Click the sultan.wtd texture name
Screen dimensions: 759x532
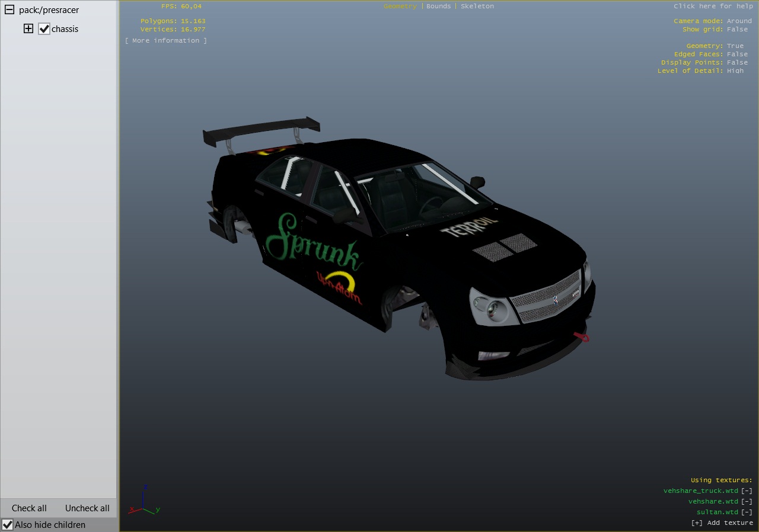(717, 512)
